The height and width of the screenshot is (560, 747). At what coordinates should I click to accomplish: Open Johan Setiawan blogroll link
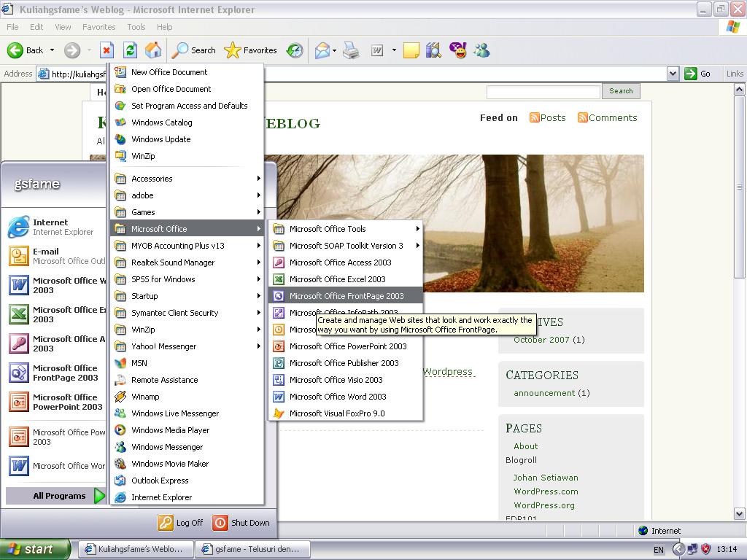(546, 477)
